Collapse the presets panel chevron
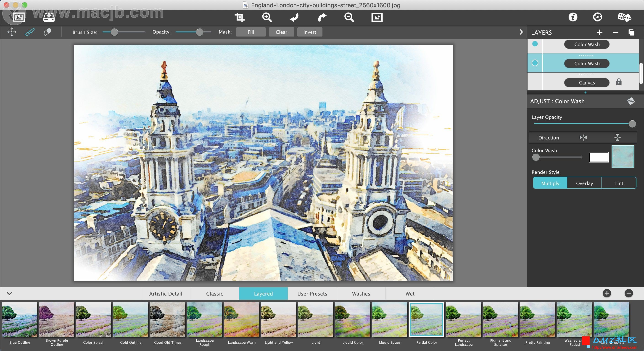Screen dimensions: 644x351 coord(9,293)
